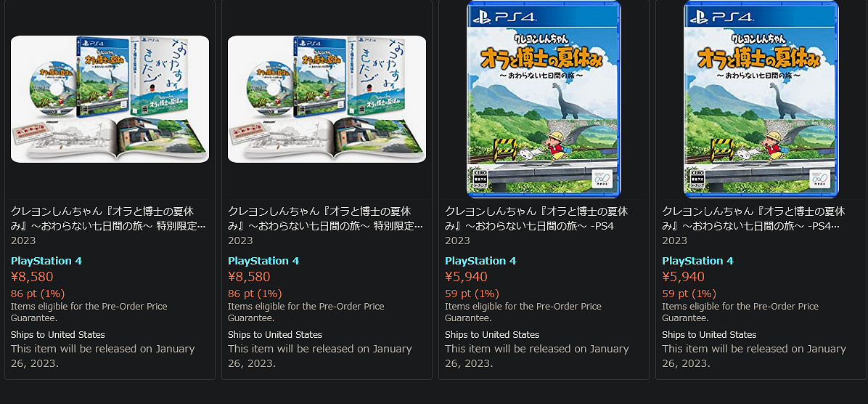Open the third card's title ending in -PS4
The height and width of the screenshot is (404, 868).
click(536, 218)
